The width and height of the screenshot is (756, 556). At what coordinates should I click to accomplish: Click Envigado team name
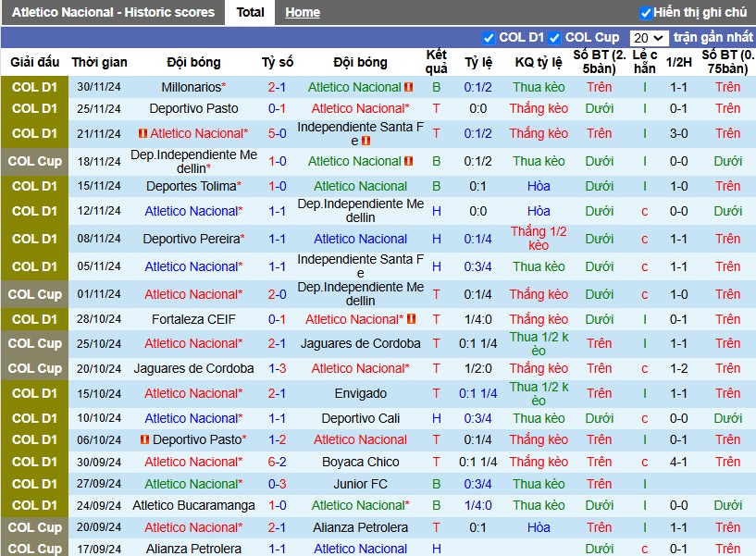(x=361, y=393)
